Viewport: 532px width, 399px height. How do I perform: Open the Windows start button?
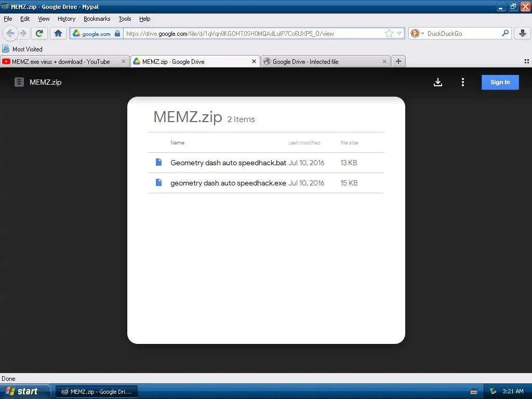click(x=24, y=391)
